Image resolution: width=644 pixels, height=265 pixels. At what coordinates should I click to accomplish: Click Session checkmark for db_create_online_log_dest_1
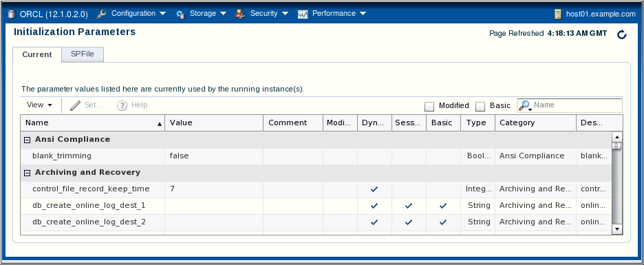409,206
